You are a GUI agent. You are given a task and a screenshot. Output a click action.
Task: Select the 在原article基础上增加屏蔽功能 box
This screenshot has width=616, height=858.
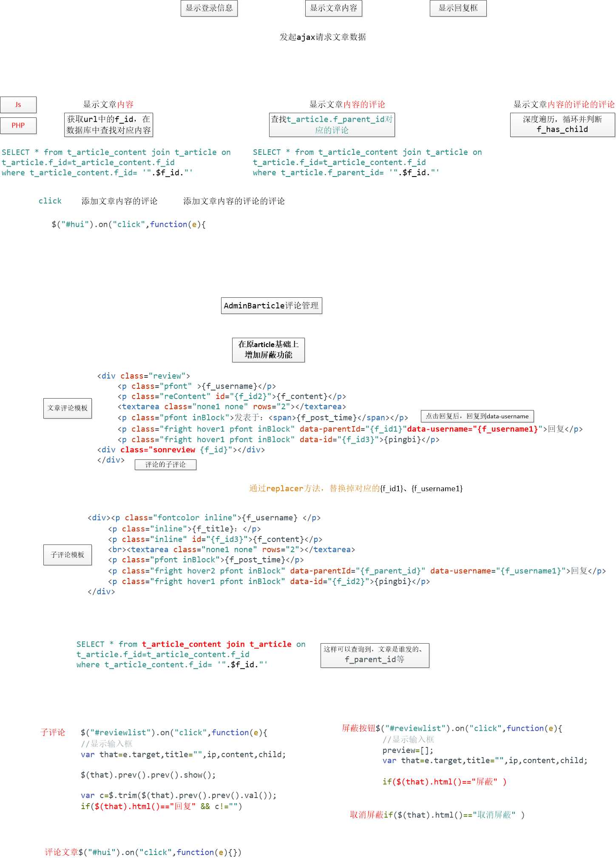click(x=268, y=350)
